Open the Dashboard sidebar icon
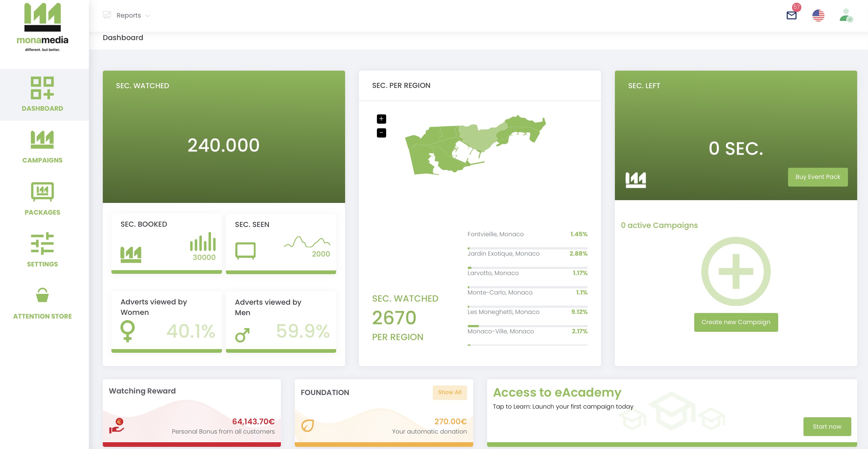 pyautogui.click(x=42, y=88)
